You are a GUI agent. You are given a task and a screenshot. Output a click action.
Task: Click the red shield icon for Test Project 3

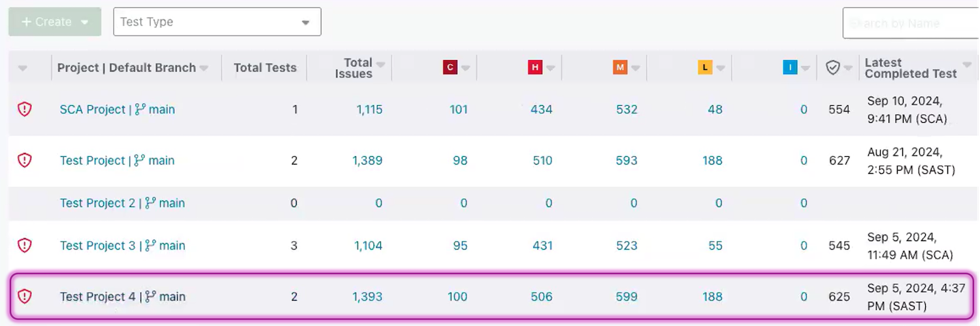click(24, 245)
